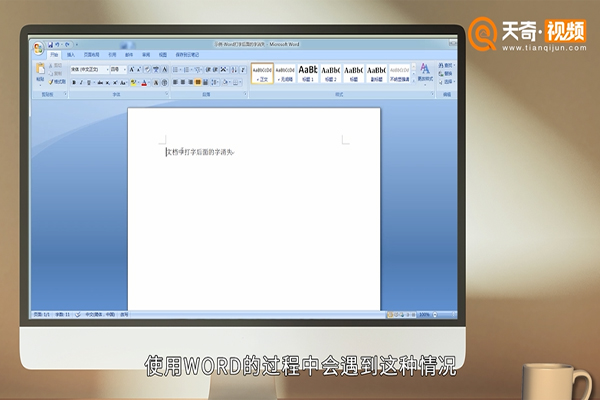The width and height of the screenshot is (600, 400).
Task: Toggle Subscript formatting
Action: [108, 83]
